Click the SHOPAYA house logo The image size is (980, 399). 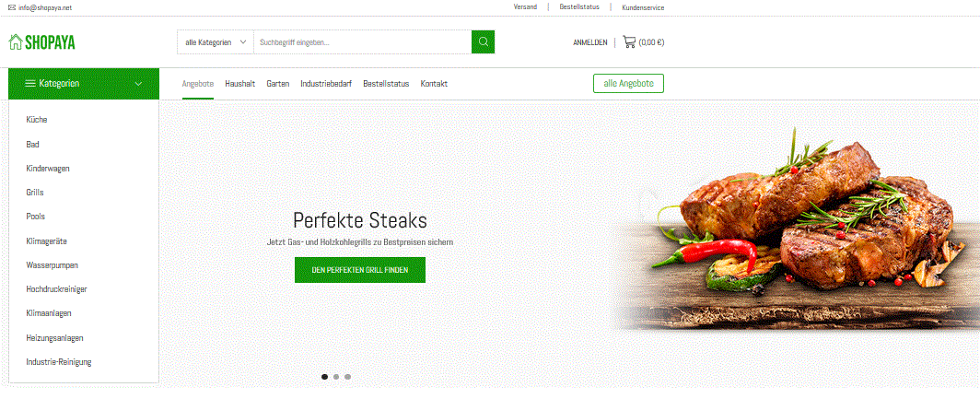point(41,42)
